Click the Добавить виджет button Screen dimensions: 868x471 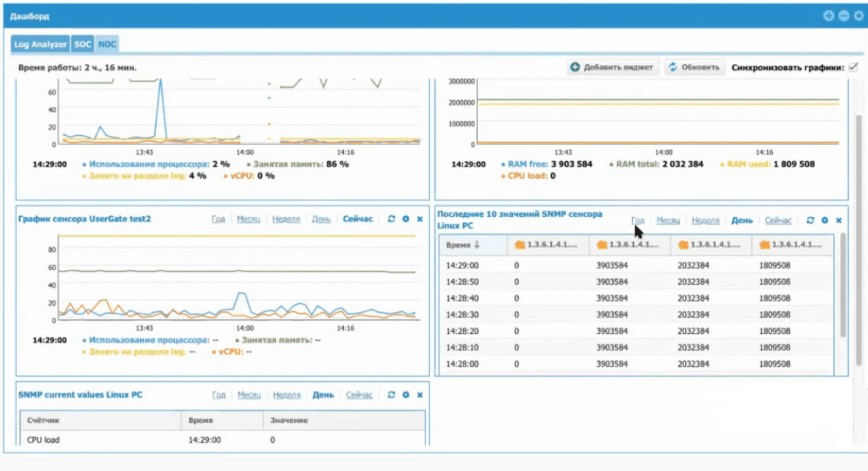click(x=612, y=67)
